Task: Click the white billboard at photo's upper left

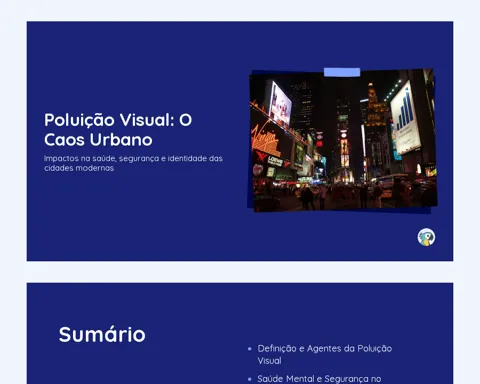Action: pos(280,103)
